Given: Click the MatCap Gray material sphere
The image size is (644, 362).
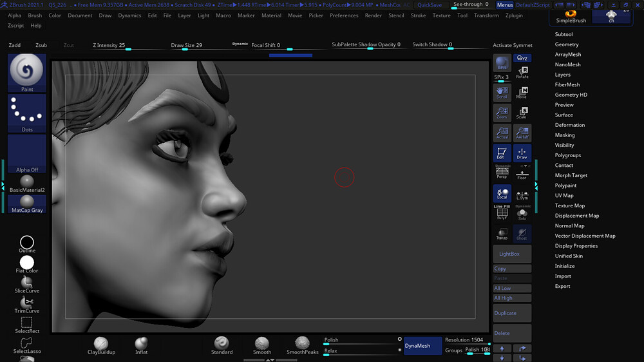Looking at the screenshot, I should click(27, 203).
